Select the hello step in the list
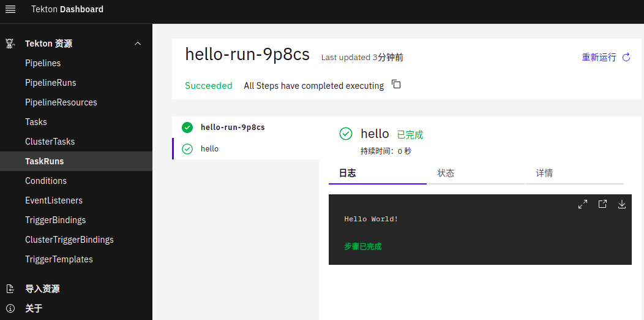 (x=245, y=149)
